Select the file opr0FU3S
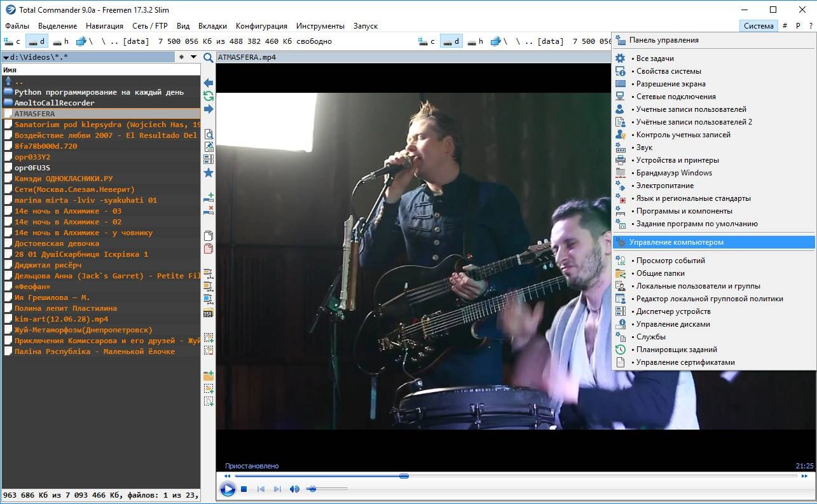The width and height of the screenshot is (817, 504). point(101,168)
